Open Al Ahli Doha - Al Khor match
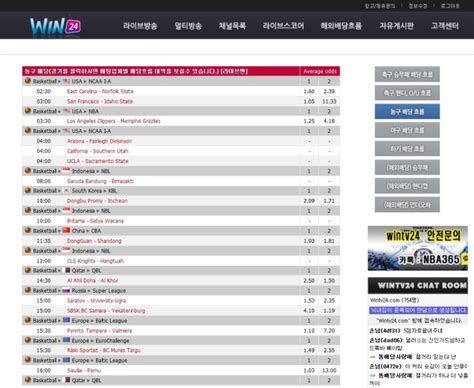Screen dimensions: 474x388 pos(92,281)
